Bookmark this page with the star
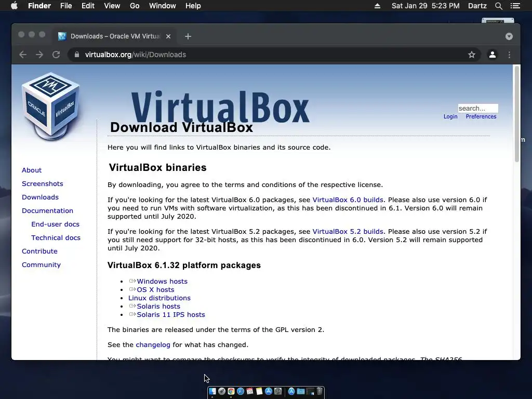The width and height of the screenshot is (532, 399). [472, 55]
